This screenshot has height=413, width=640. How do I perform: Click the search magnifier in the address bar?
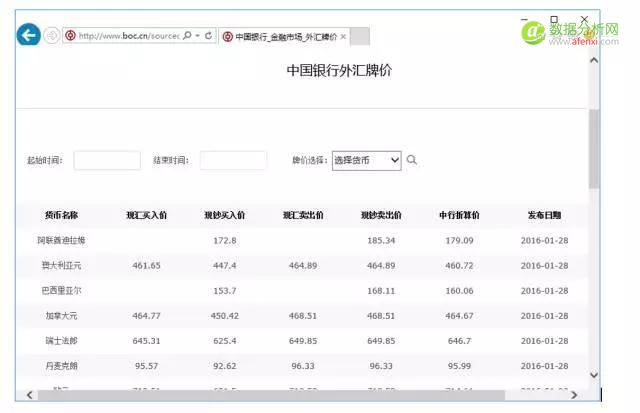pyautogui.click(x=187, y=36)
